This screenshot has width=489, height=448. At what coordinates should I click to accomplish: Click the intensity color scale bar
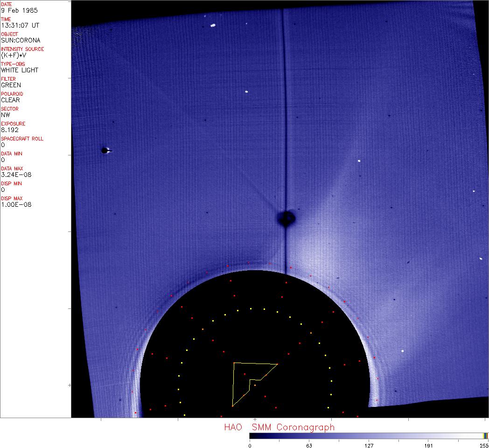click(x=369, y=436)
